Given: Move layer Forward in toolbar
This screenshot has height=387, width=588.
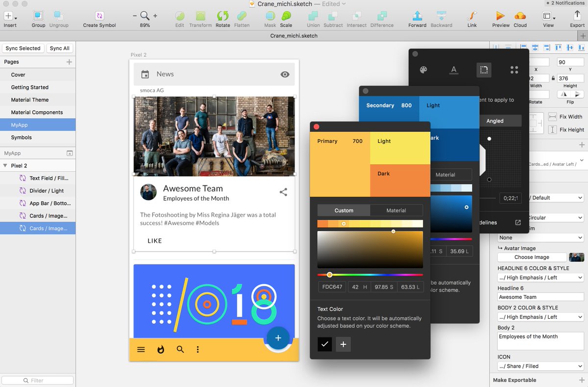Looking at the screenshot, I should [417, 16].
